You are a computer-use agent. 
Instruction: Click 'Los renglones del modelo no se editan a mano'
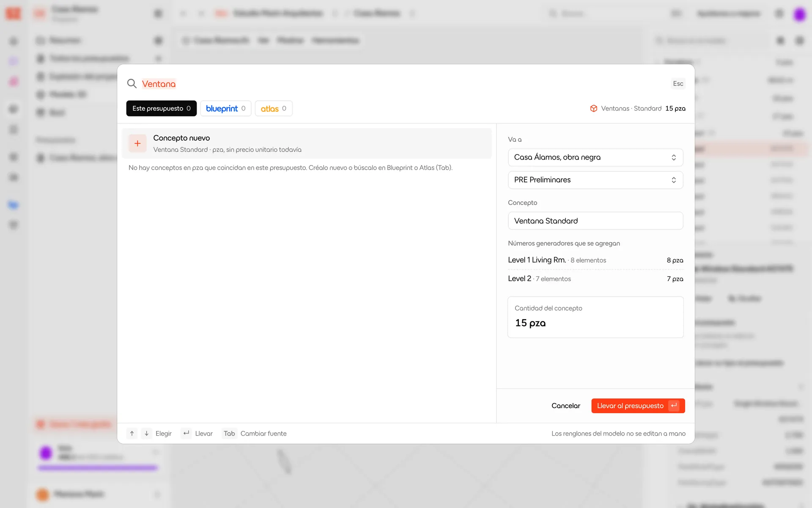[x=618, y=433]
